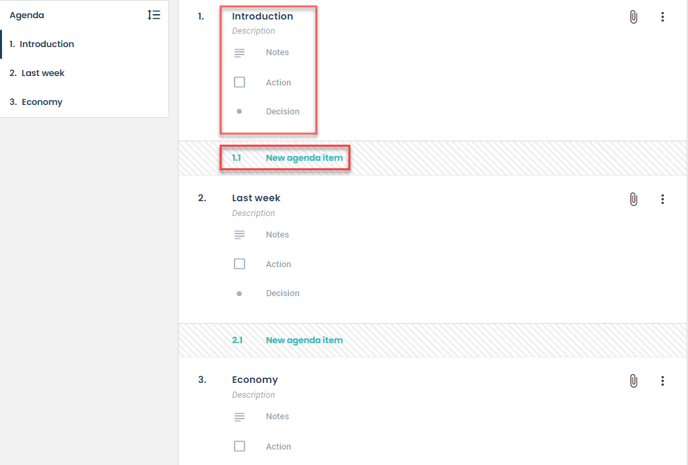Click the Decision dot icon under Last week
Viewport: 688px width, 465px height.
(x=239, y=294)
